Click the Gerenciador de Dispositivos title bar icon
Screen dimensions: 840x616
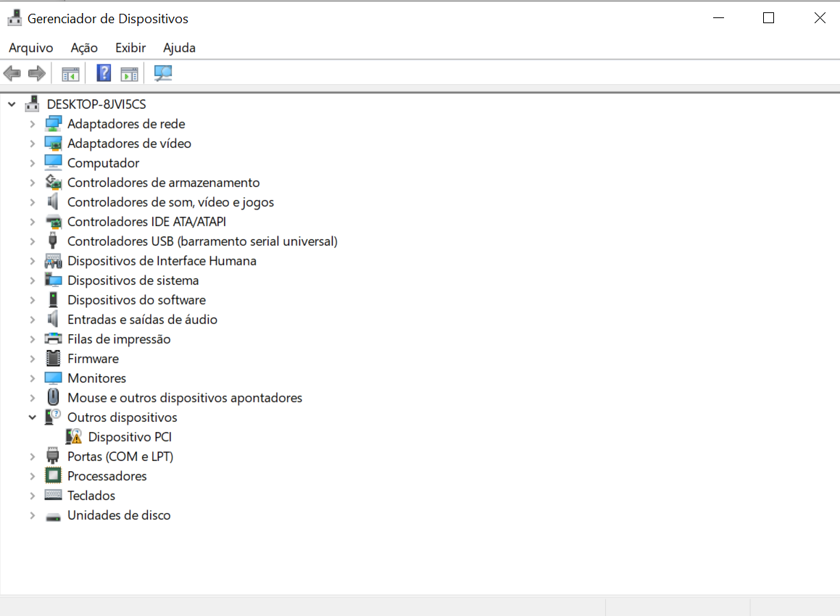tap(14, 17)
